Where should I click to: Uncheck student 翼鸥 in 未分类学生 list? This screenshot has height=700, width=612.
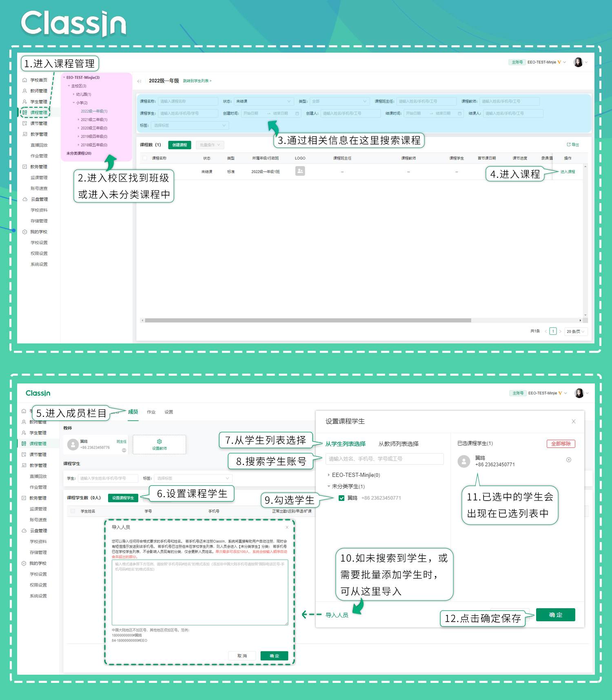tap(341, 498)
